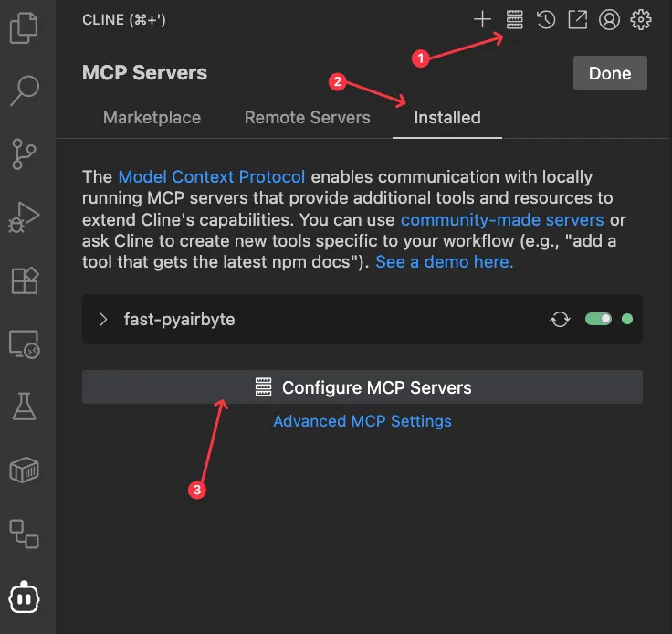Click Configure MCP Servers button
The width and height of the screenshot is (672, 634).
pos(362,387)
